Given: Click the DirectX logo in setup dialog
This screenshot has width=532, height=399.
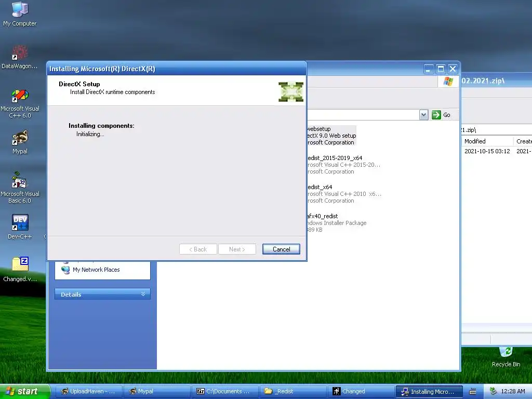Looking at the screenshot, I should [x=291, y=91].
